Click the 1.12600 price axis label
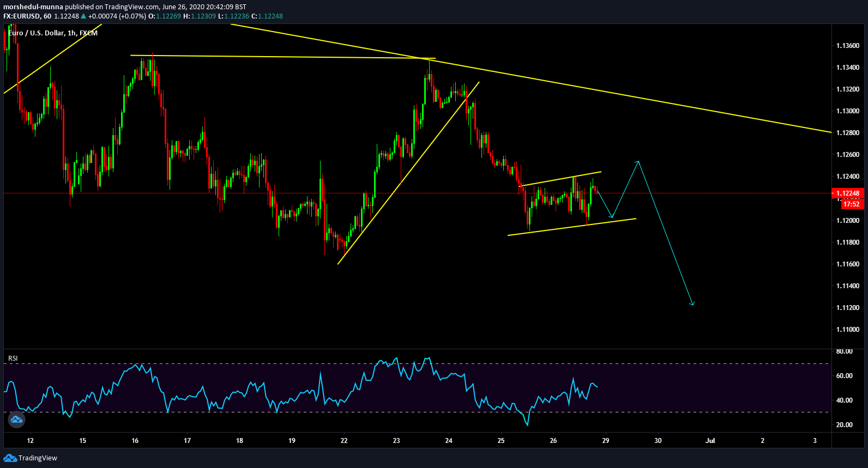 pyautogui.click(x=848, y=155)
